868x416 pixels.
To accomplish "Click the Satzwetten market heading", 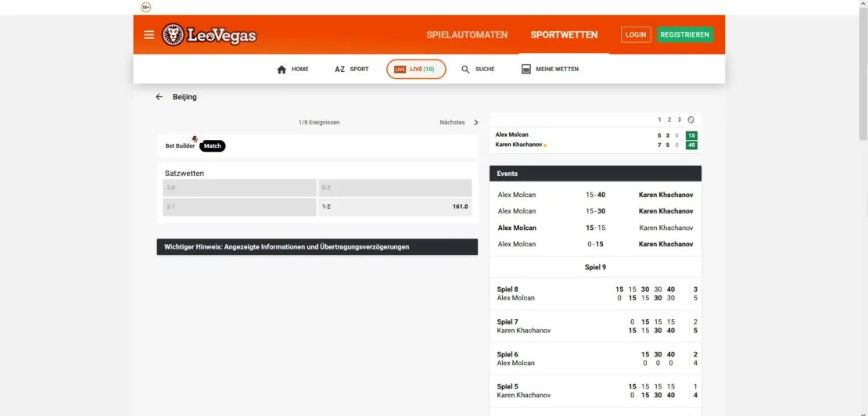I will 185,173.
